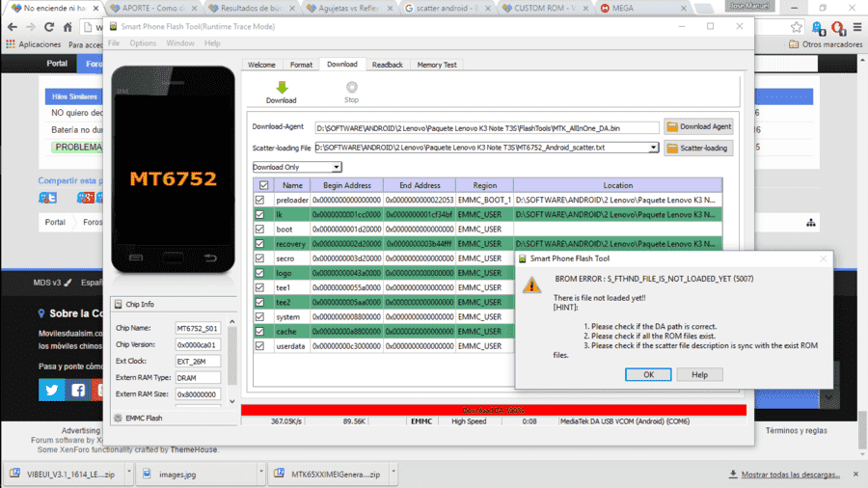Image resolution: width=868 pixels, height=488 pixels.
Task: Click the EMMC Flash gear icon
Action: coord(118,419)
